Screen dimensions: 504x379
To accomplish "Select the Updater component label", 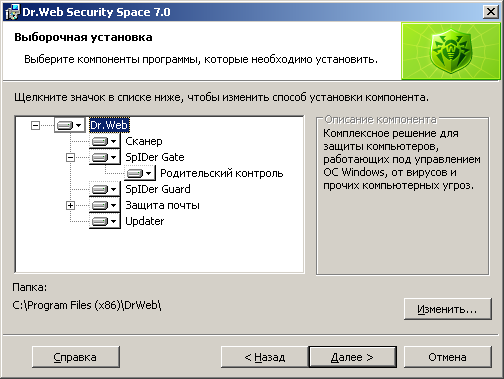I will click(x=145, y=221).
